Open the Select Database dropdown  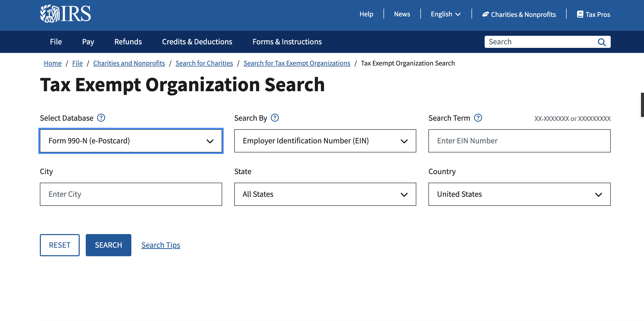click(131, 141)
